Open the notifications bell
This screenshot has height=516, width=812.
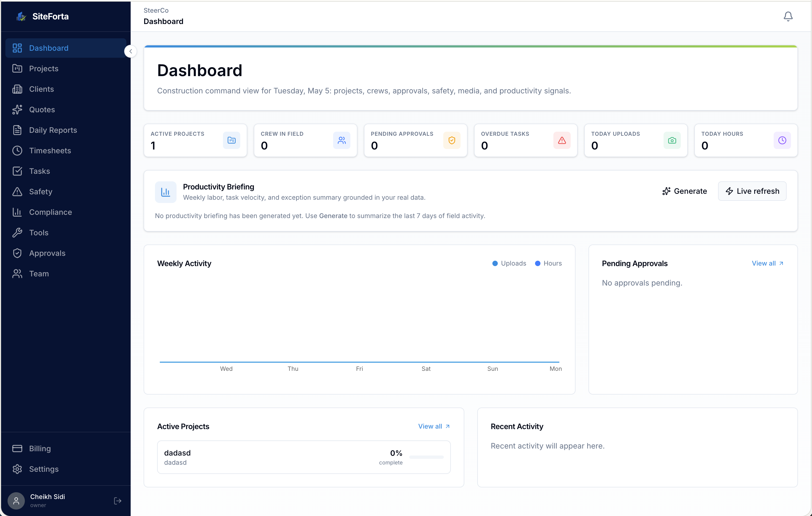(788, 16)
